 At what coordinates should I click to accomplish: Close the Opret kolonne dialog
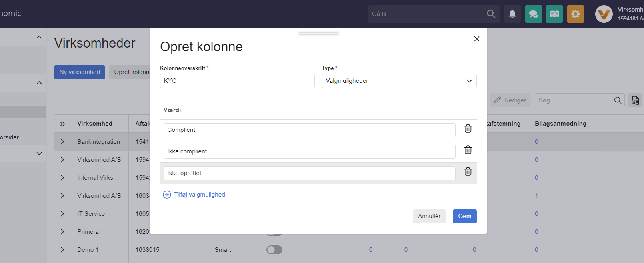point(476,39)
